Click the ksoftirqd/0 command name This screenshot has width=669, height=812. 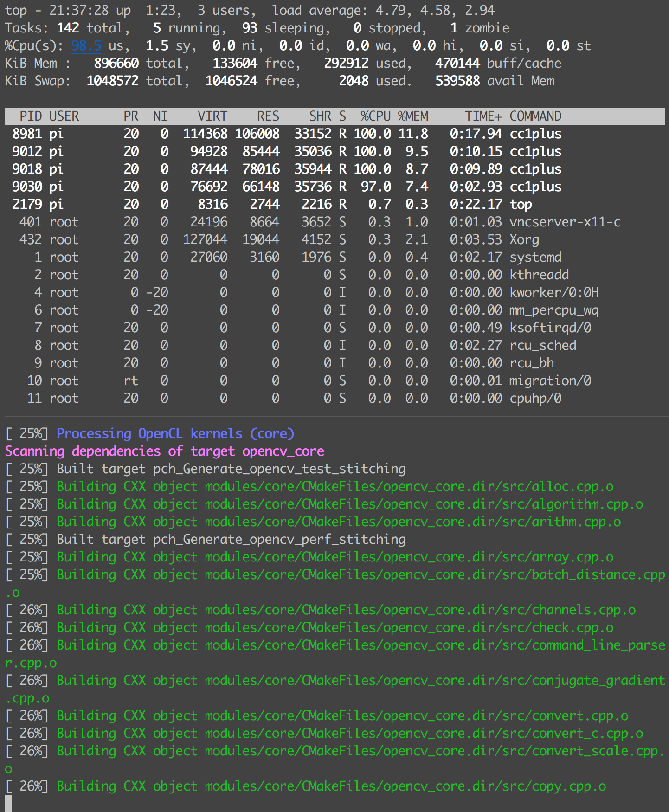pos(550,328)
